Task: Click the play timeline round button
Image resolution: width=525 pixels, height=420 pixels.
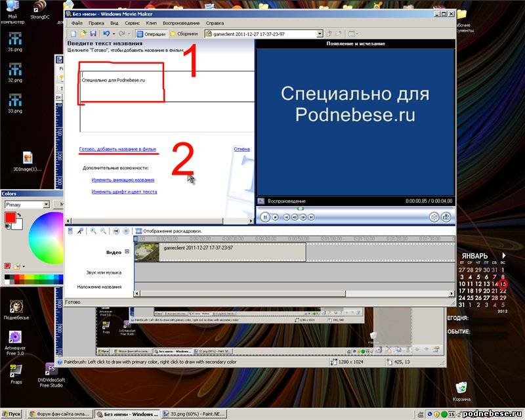Action: click(x=126, y=231)
